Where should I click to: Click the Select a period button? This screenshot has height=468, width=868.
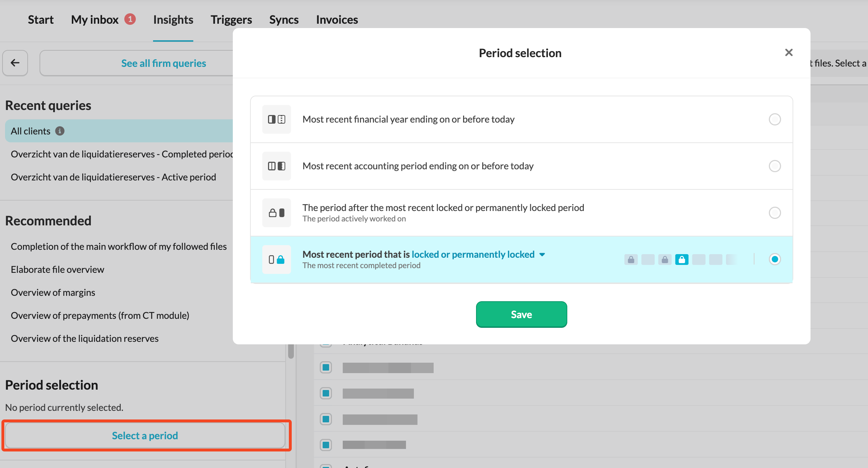145,436
